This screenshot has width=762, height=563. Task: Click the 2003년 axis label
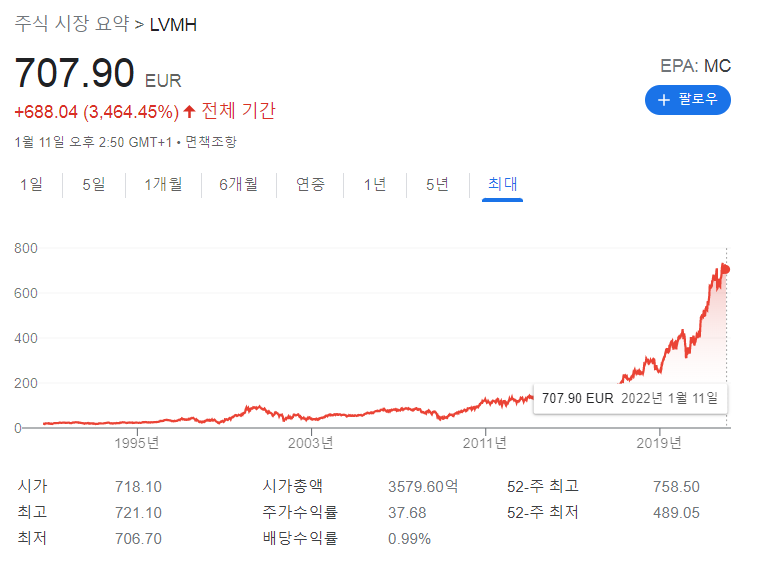point(311,443)
